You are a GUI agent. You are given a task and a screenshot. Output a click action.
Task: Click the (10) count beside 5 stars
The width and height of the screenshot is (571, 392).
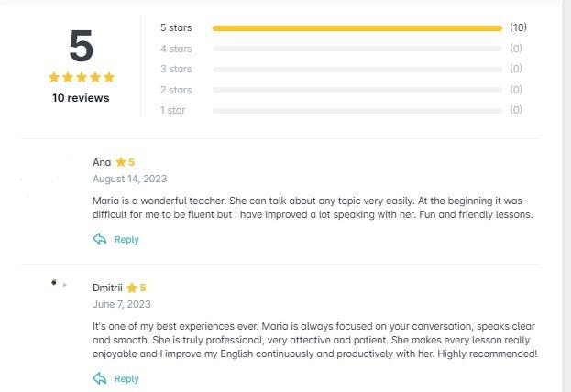click(x=518, y=27)
